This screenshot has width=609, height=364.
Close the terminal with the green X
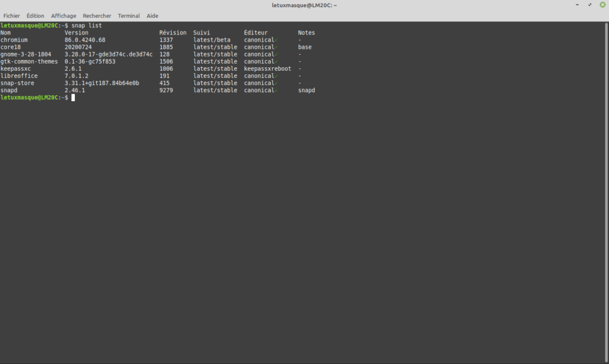[602, 5]
